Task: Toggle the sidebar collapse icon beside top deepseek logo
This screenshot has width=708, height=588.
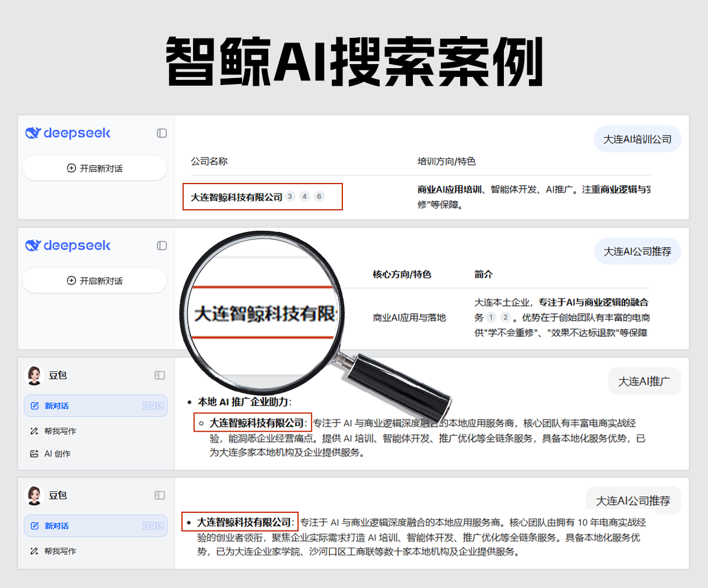Action: coord(162,133)
